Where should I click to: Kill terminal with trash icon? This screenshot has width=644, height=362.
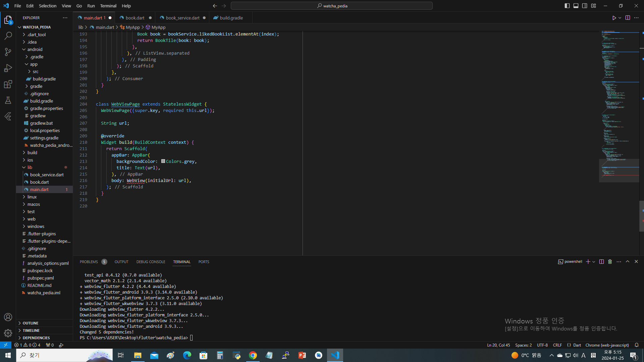pos(610,262)
